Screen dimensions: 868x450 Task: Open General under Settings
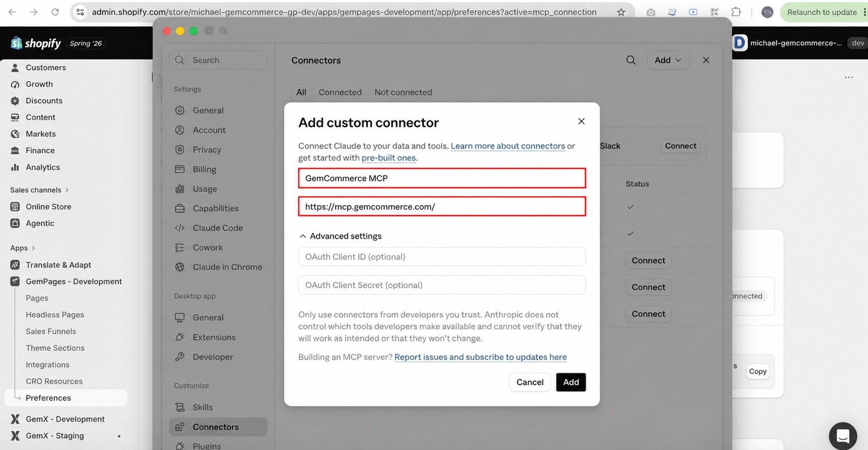click(208, 110)
